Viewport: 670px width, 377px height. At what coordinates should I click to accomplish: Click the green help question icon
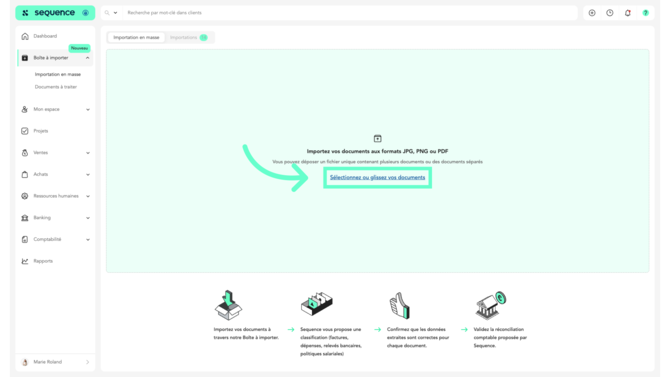point(646,13)
